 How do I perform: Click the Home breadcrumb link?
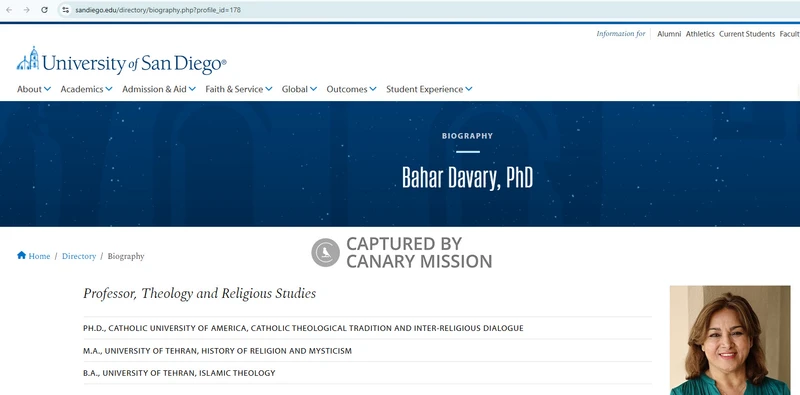(x=39, y=256)
